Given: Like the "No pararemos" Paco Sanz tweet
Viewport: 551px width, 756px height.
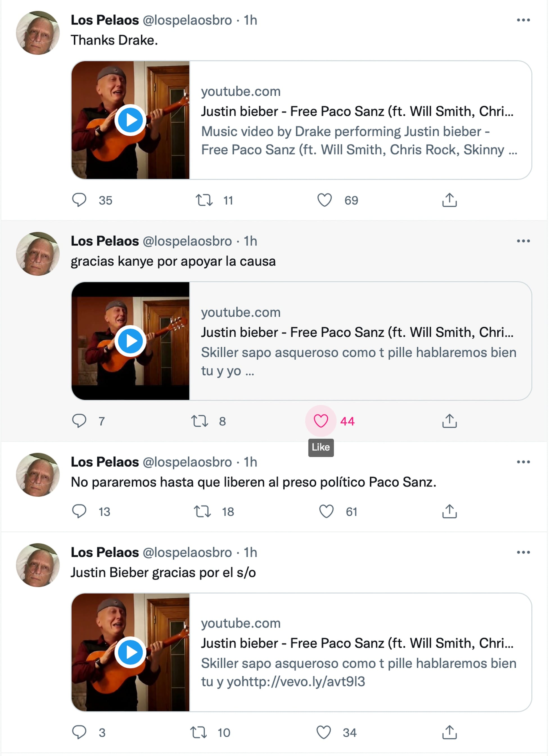Looking at the screenshot, I should [326, 511].
